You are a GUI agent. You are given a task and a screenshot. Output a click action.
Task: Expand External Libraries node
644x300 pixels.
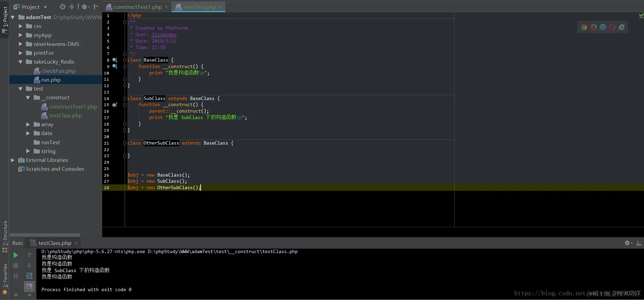click(x=13, y=160)
